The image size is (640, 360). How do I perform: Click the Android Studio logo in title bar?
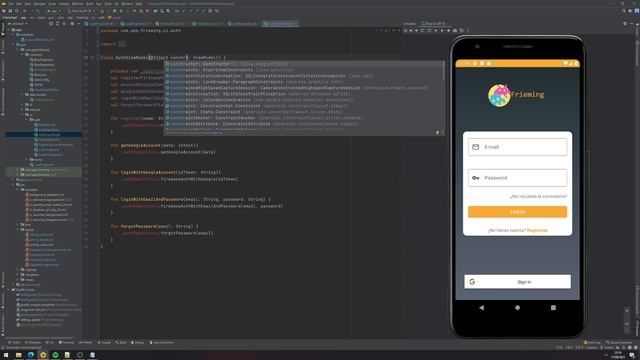3,4
